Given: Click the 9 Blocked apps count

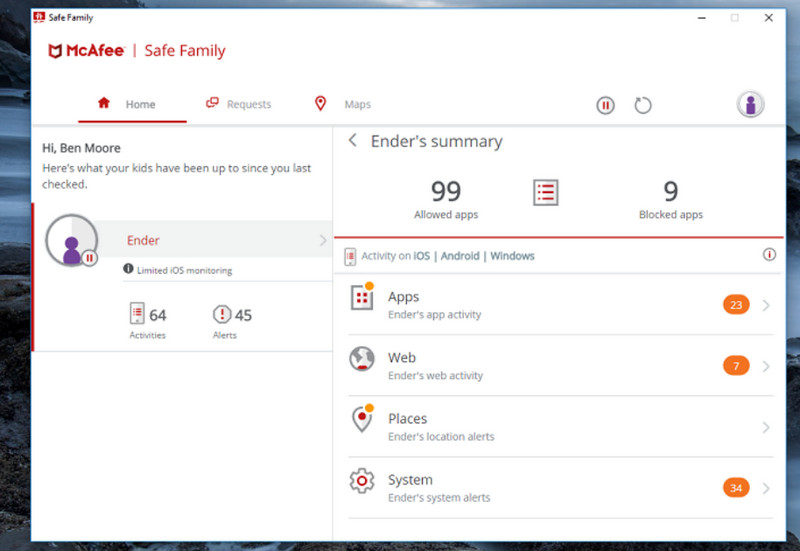Looking at the screenshot, I should click(x=670, y=199).
